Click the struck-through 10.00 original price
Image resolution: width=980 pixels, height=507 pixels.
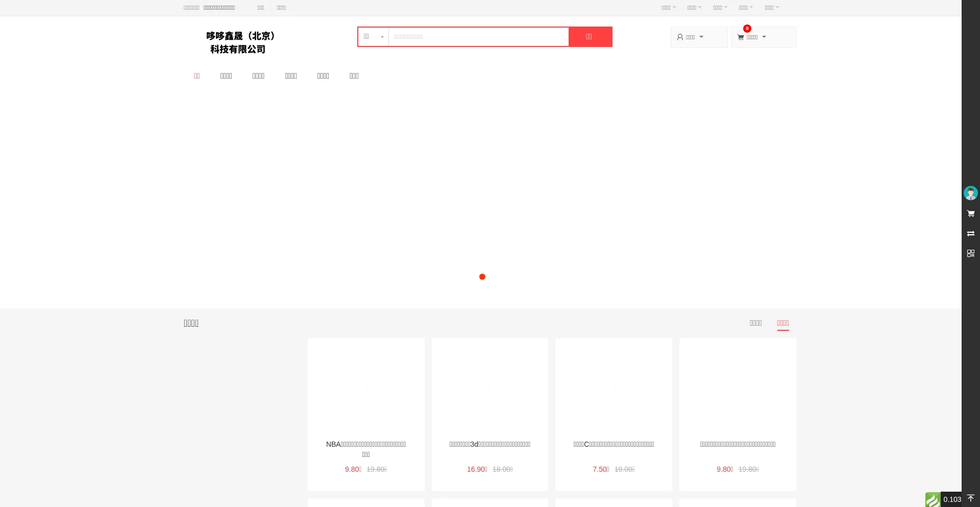(x=625, y=469)
